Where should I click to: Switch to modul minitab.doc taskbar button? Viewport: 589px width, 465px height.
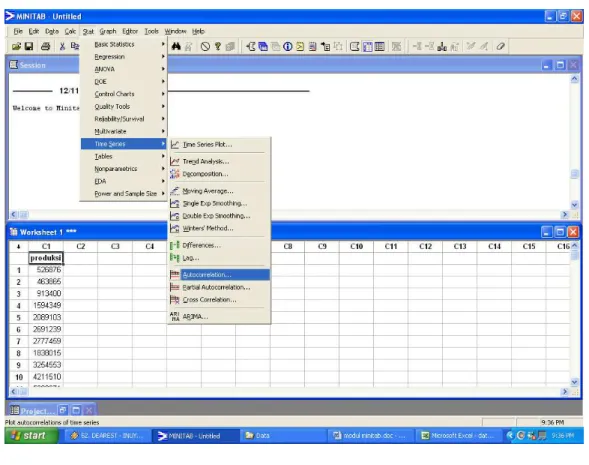(371, 435)
